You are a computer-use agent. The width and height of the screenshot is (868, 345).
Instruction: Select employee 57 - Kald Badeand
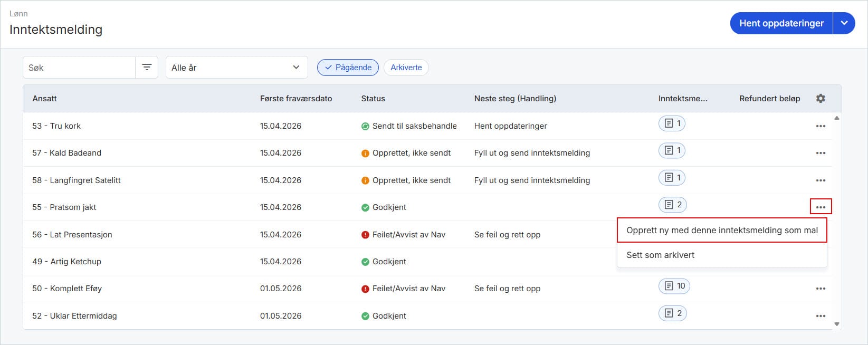pos(66,153)
